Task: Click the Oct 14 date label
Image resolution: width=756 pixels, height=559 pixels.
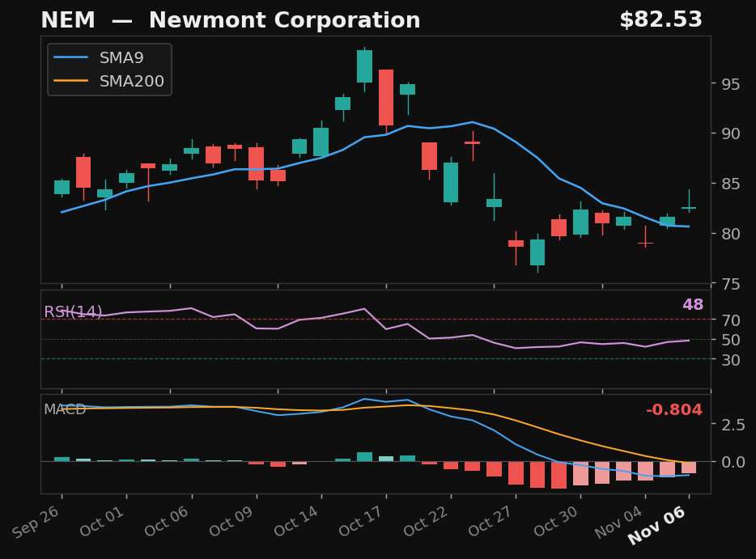Action: [x=296, y=522]
